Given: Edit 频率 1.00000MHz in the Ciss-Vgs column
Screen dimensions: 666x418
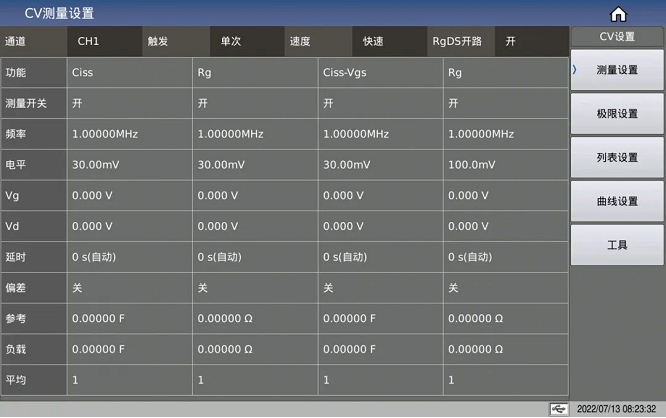Looking at the screenshot, I should pyautogui.click(x=381, y=134).
